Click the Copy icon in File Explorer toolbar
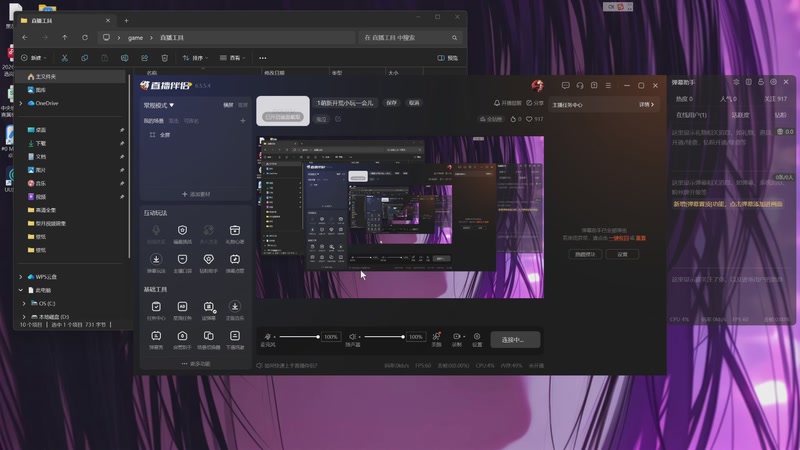The image size is (800, 450). [84, 58]
